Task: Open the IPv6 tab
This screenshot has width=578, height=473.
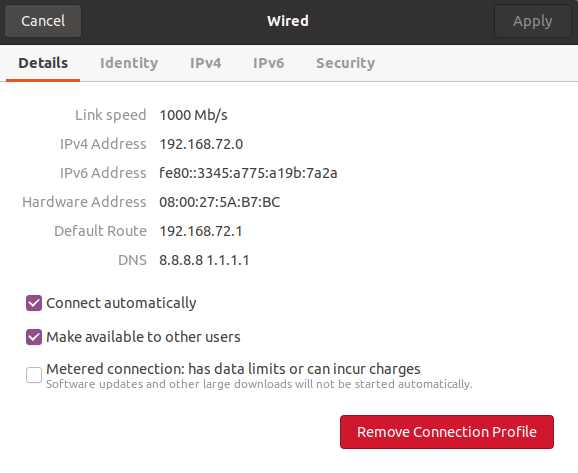Action: [269, 63]
